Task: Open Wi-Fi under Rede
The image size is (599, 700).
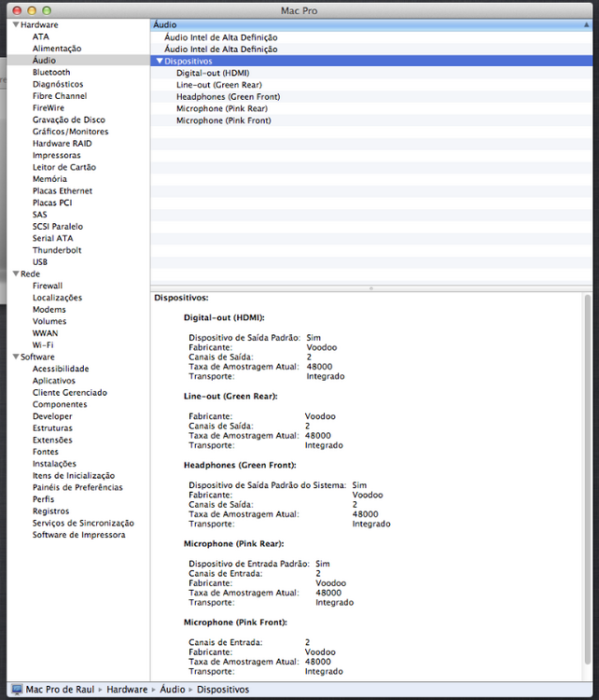Action: [x=43, y=345]
